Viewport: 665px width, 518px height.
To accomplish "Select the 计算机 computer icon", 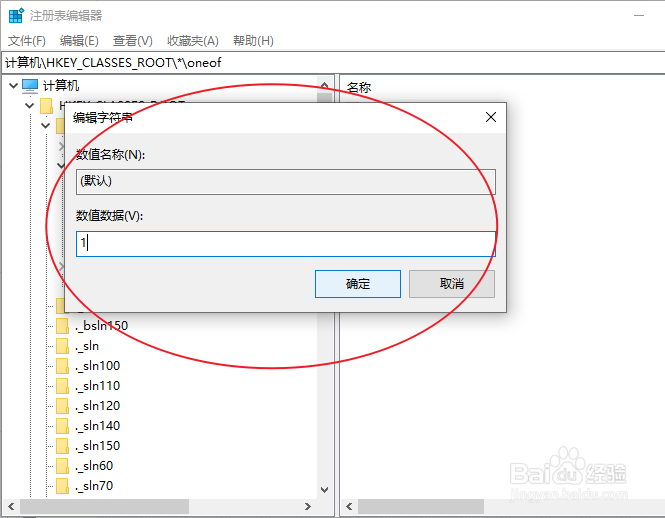I will coord(30,86).
